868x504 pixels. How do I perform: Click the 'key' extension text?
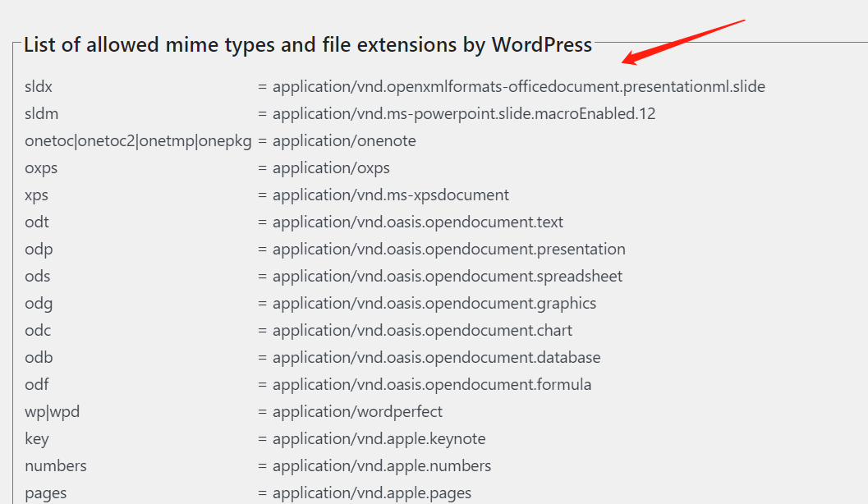(x=36, y=439)
